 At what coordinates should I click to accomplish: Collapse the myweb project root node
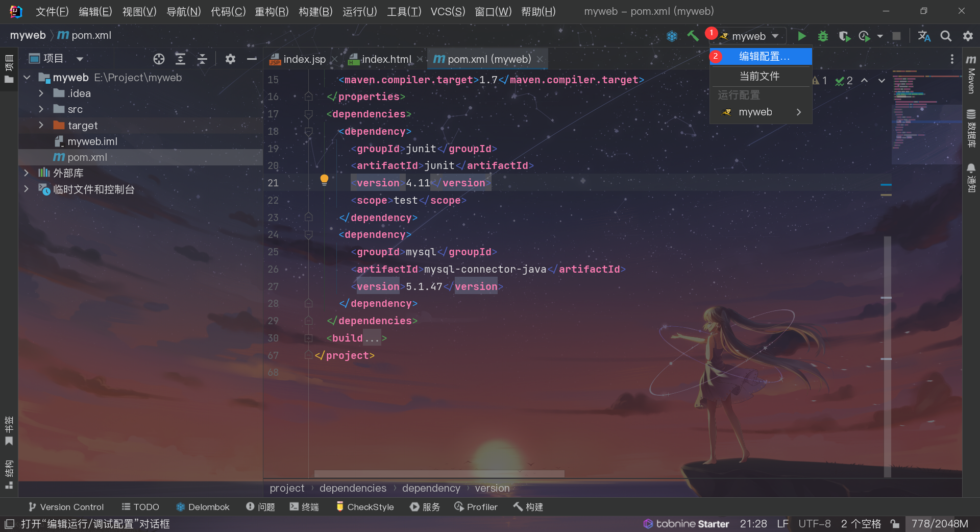tap(27, 78)
